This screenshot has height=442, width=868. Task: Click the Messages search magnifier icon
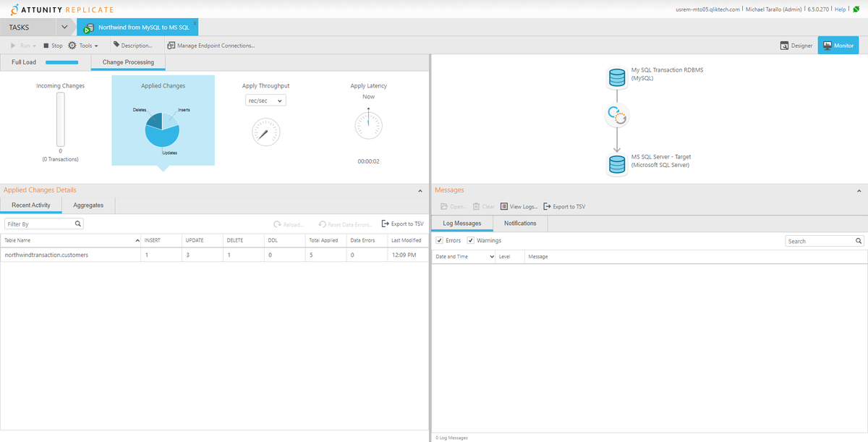click(x=859, y=241)
